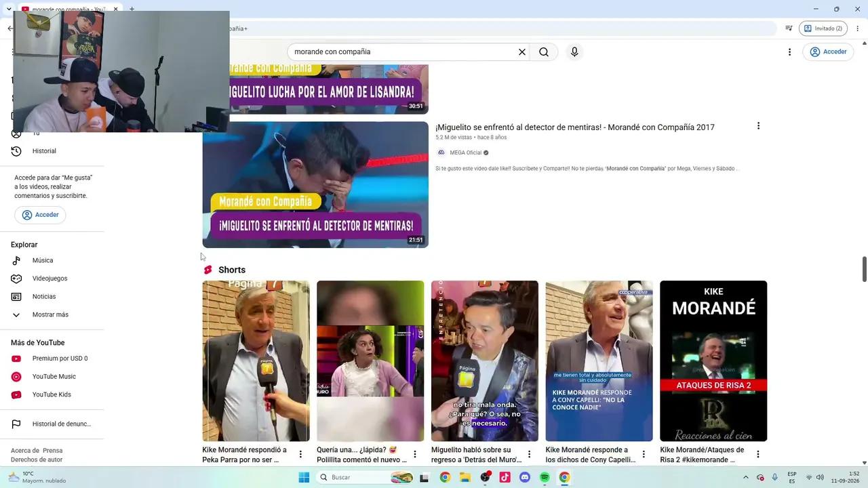Viewport: 868px width, 488px height.
Task: Open the Ataques de Risa 2 short thumbnail
Action: (713, 361)
